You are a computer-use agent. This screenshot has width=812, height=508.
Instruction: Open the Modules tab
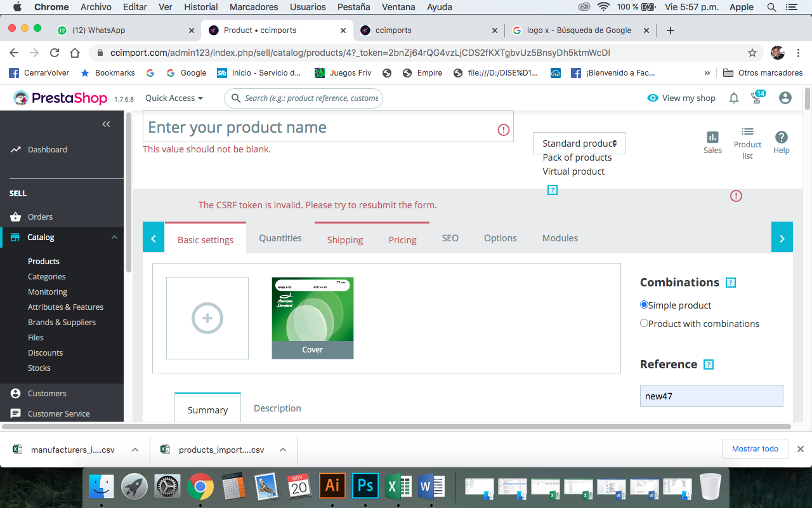[x=560, y=238]
